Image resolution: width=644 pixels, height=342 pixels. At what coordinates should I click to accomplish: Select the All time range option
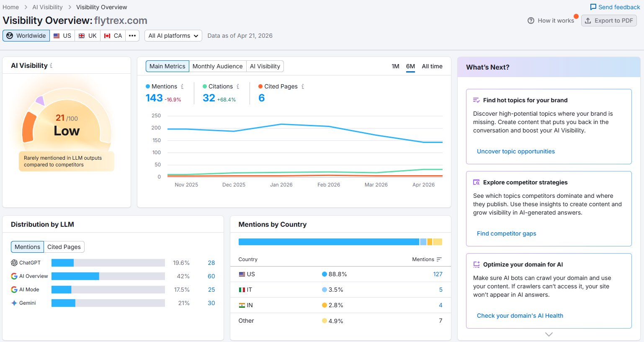[x=432, y=66]
